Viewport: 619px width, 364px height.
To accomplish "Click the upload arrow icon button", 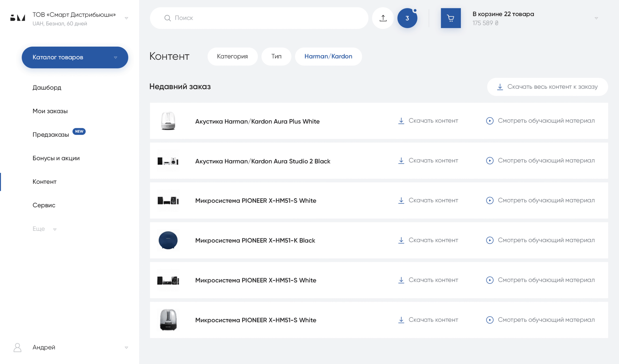I will (383, 18).
